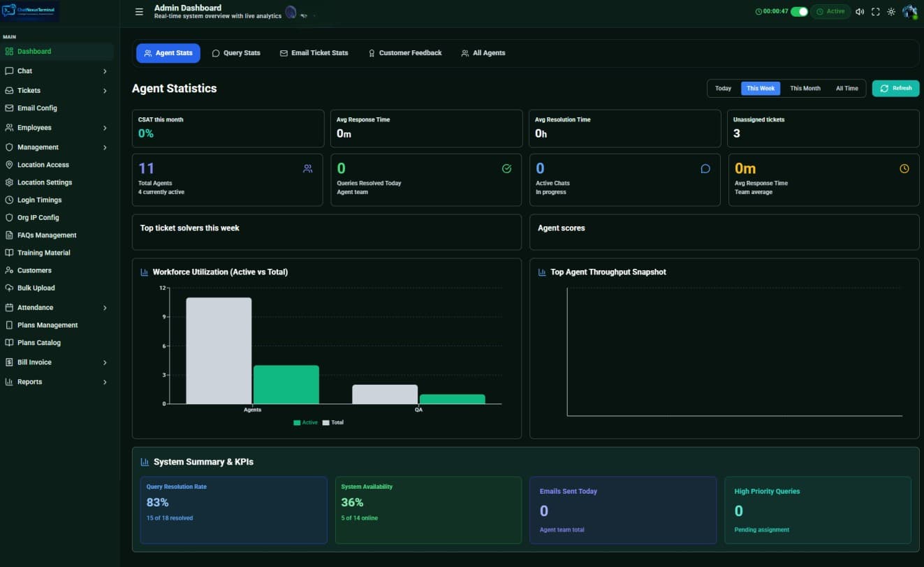
Task: Click the Plans Catalog book icon
Action: 10,343
